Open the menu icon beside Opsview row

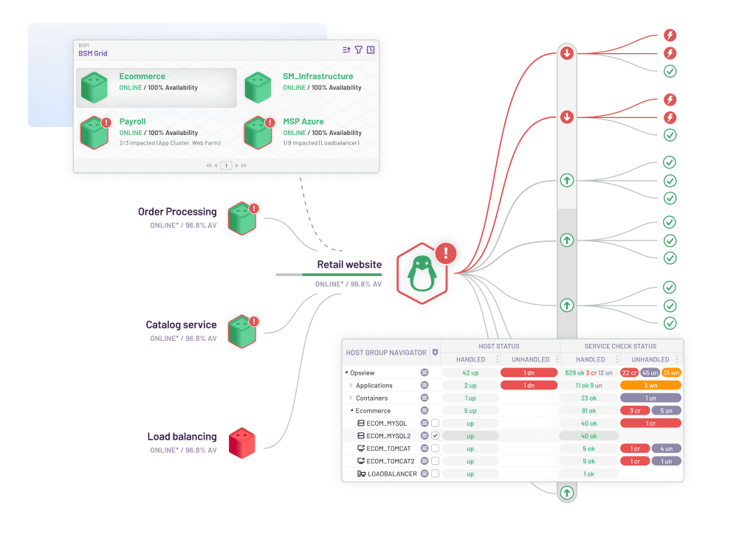click(425, 373)
